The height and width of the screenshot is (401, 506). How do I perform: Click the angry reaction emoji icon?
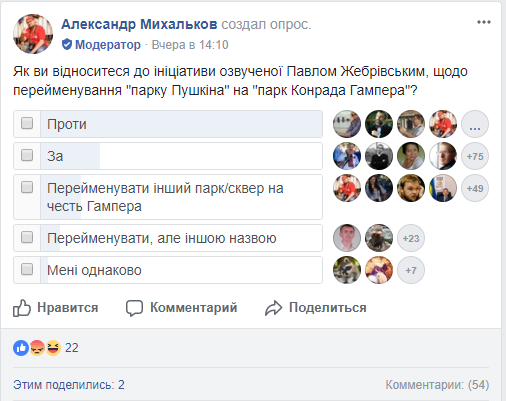(37, 348)
